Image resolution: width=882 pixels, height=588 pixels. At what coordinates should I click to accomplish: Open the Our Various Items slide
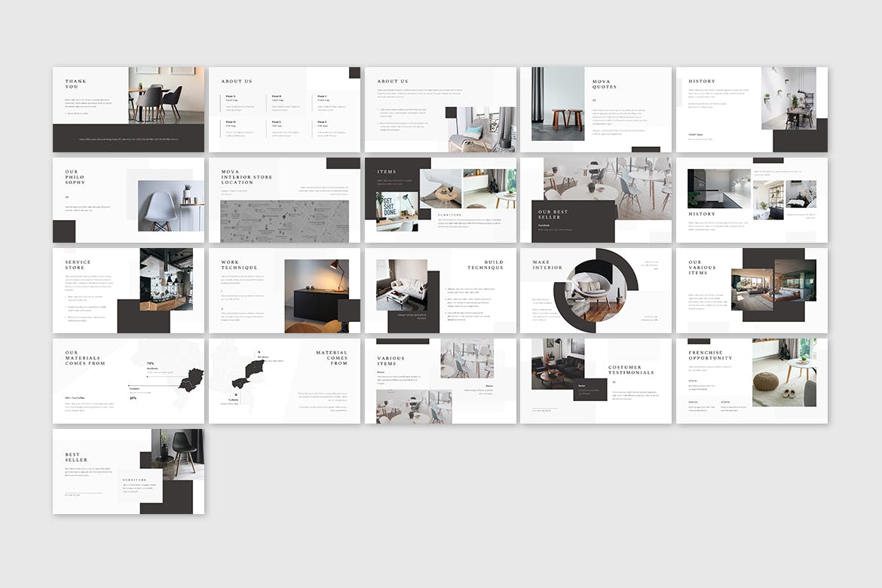pos(752,290)
